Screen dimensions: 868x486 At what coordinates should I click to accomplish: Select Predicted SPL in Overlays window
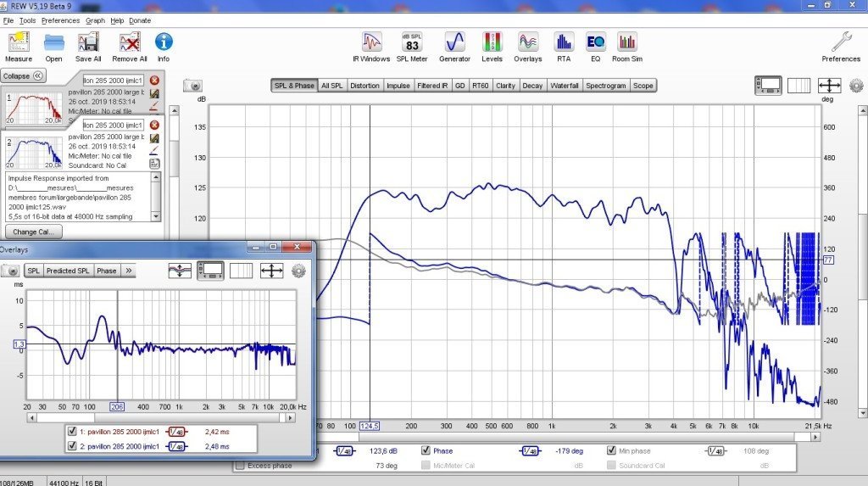tap(68, 271)
